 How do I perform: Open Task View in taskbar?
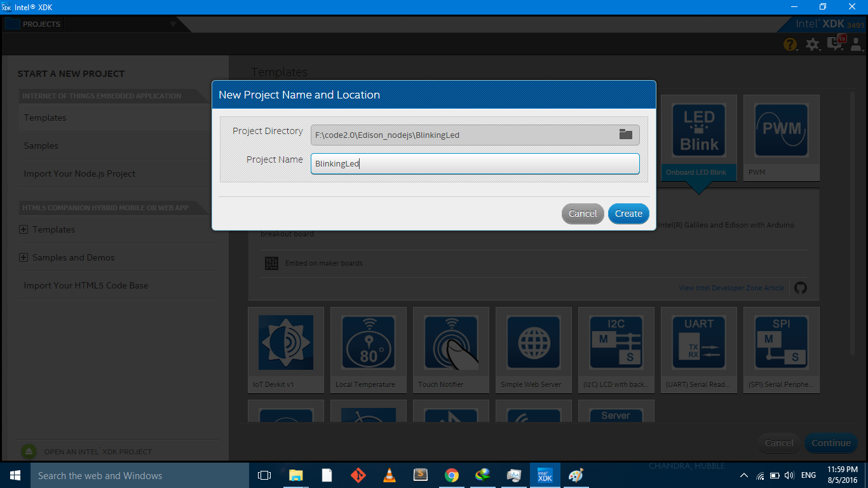[264, 475]
